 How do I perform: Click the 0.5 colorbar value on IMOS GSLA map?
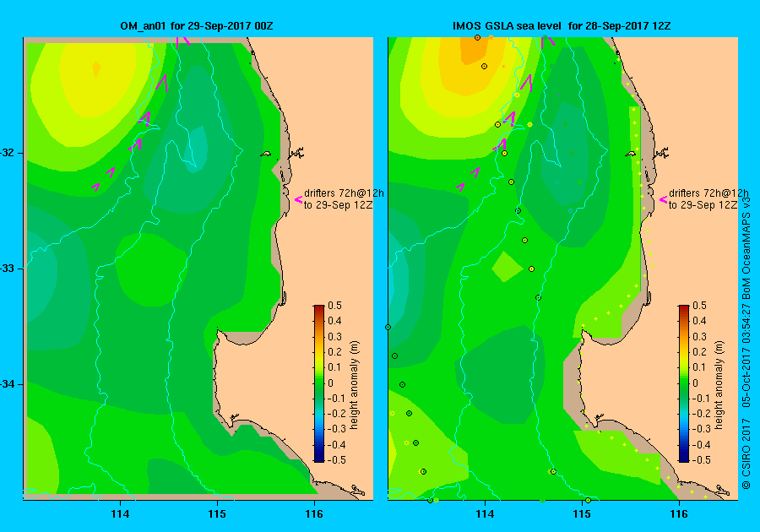[699, 306]
